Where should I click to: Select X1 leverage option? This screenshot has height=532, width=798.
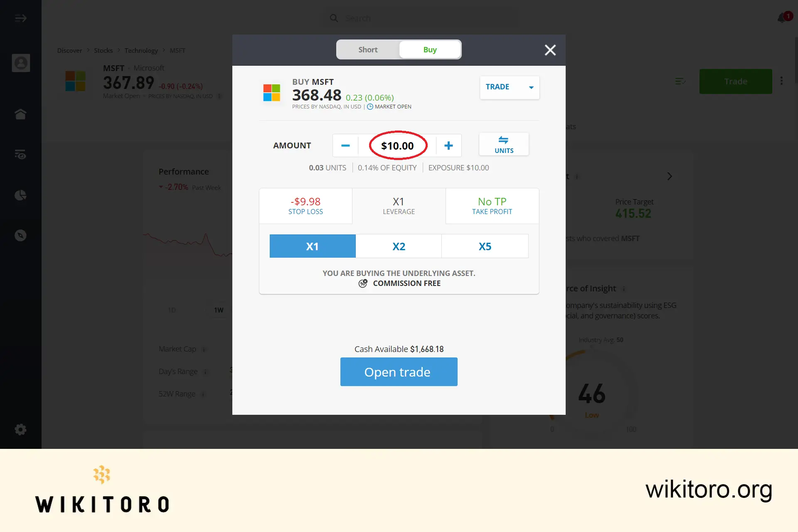coord(312,246)
